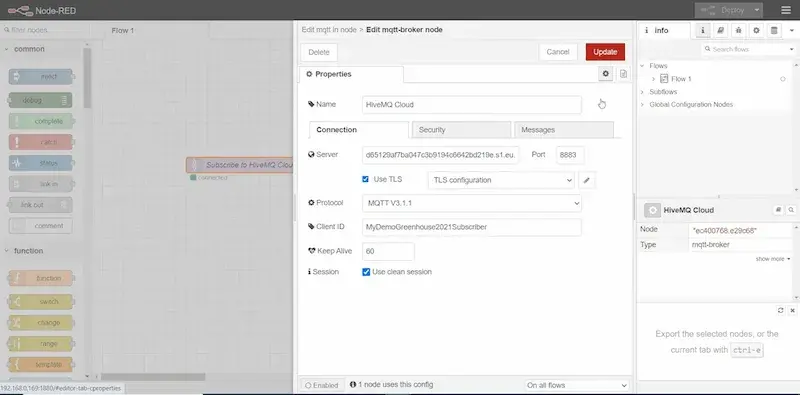
Task: Click the Deploy button
Action: [723, 10]
